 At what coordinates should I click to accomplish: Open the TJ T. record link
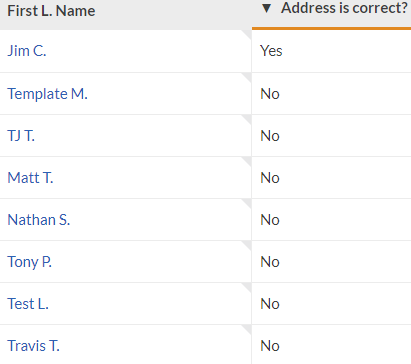(21, 136)
